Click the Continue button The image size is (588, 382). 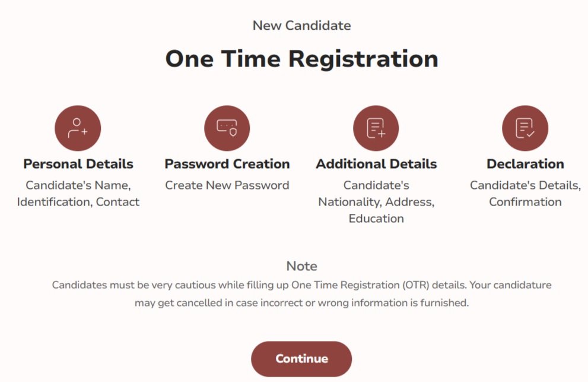tap(301, 359)
